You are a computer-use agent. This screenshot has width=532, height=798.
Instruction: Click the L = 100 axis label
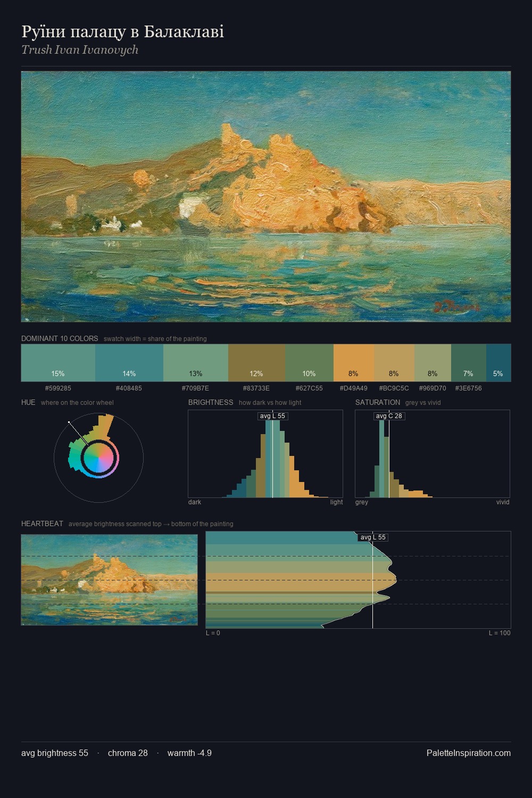[500, 633]
